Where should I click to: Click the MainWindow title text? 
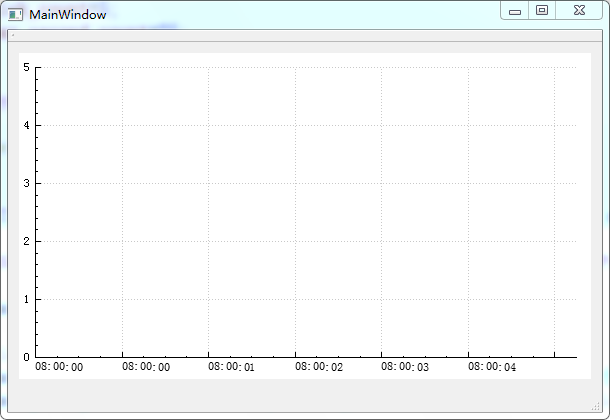(68, 15)
